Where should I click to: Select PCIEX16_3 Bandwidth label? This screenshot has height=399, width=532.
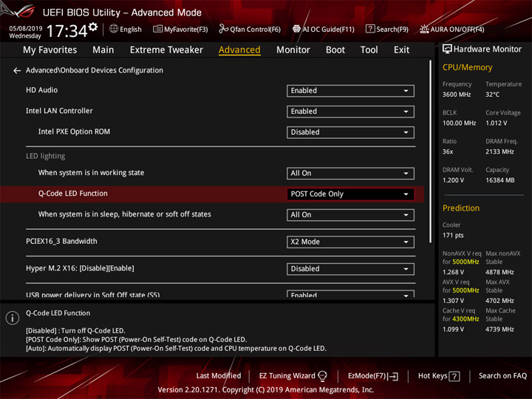click(x=61, y=241)
